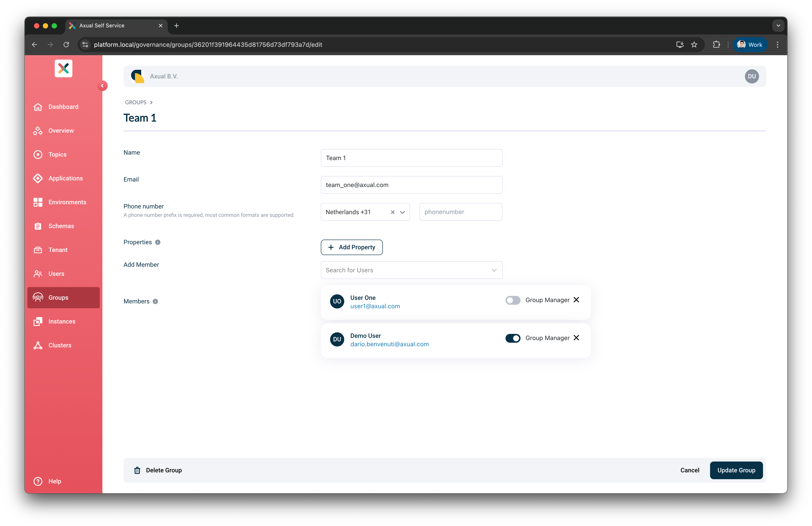The height and width of the screenshot is (526, 812).
Task: Open the Topics menu item
Action: click(x=57, y=155)
